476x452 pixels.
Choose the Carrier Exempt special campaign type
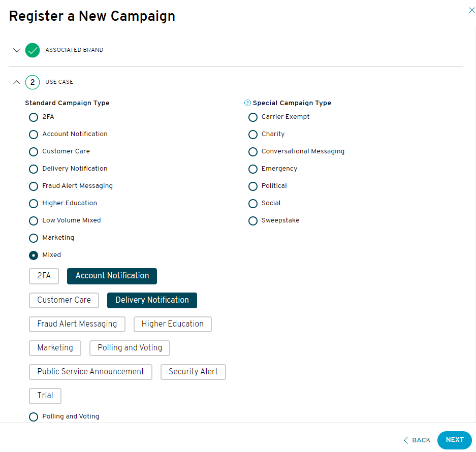253,117
